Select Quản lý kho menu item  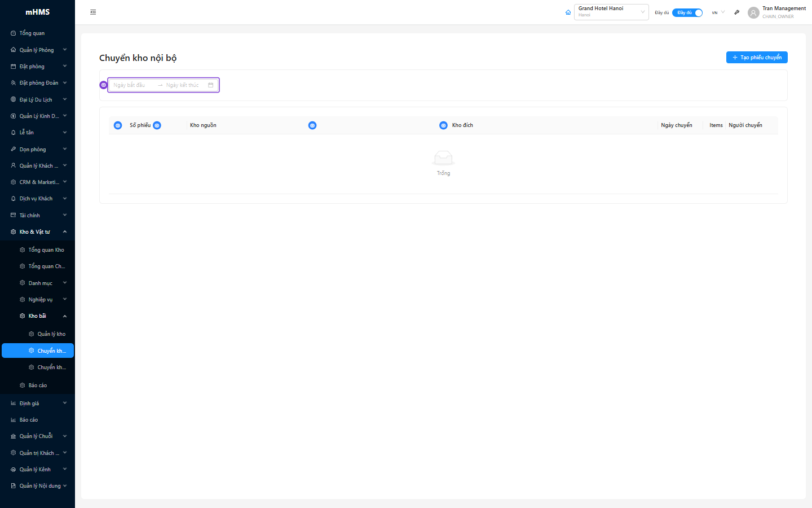(x=51, y=334)
